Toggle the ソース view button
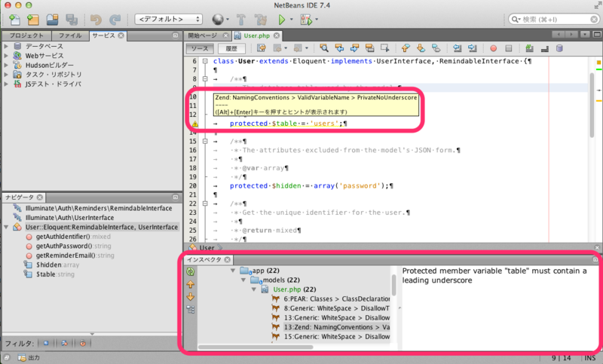 [200, 48]
